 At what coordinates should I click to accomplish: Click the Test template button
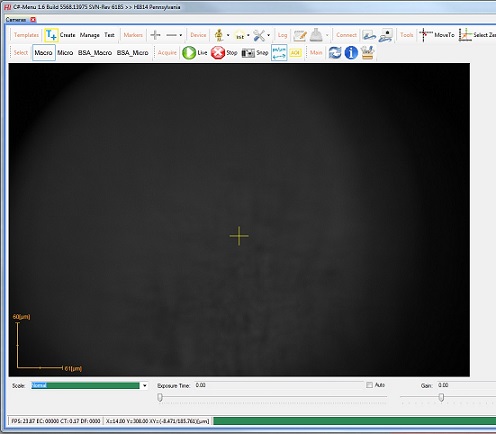point(109,35)
